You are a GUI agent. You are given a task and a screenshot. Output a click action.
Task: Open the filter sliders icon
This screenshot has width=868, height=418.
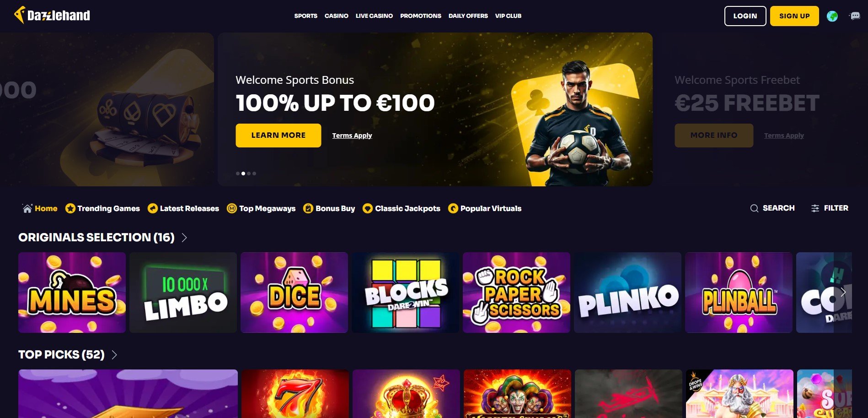(815, 208)
